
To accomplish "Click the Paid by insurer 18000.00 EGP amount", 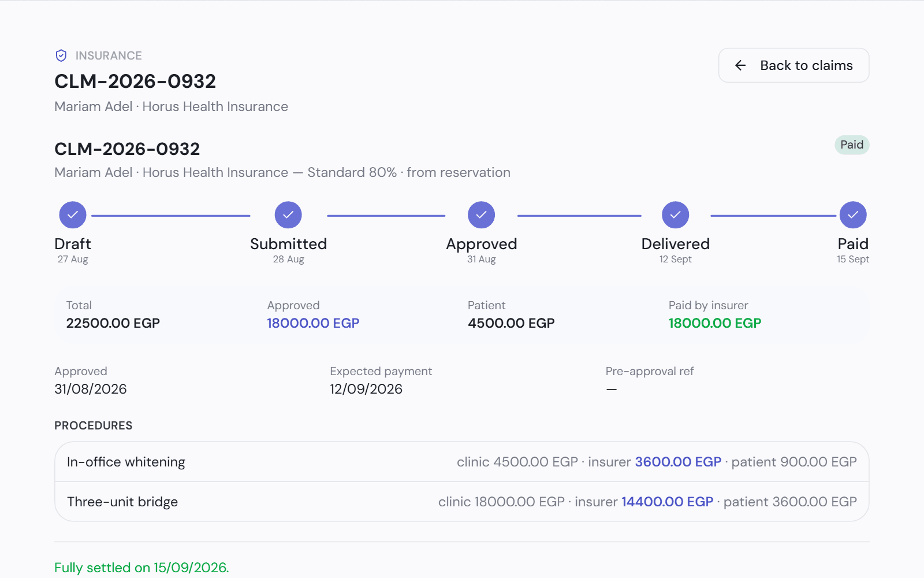I will click(715, 323).
